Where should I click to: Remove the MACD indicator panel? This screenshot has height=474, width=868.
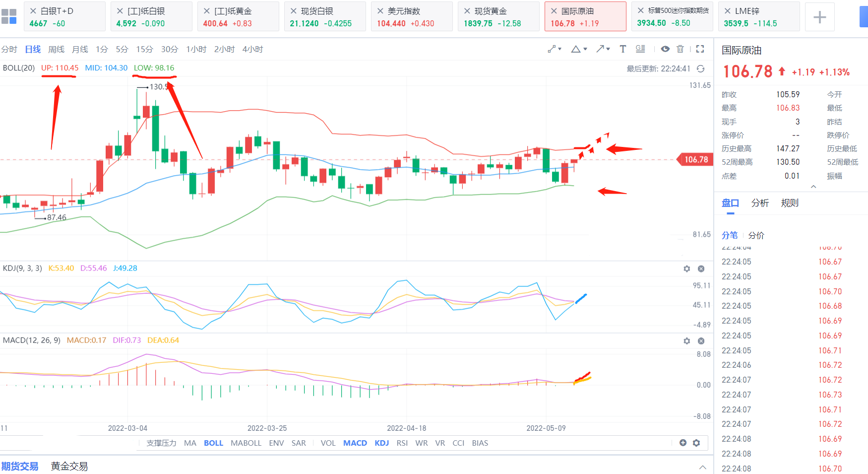click(x=701, y=341)
